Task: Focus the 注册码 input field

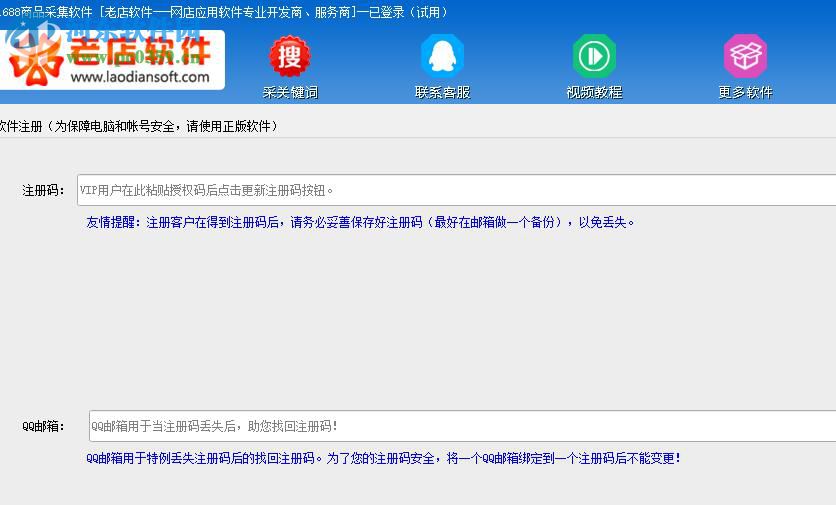Action: click(456, 190)
